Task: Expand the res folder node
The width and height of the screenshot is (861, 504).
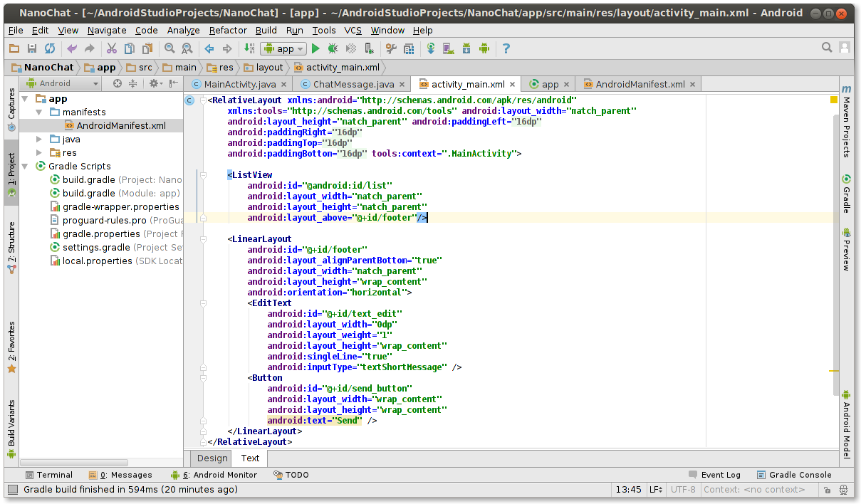Action: [40, 153]
